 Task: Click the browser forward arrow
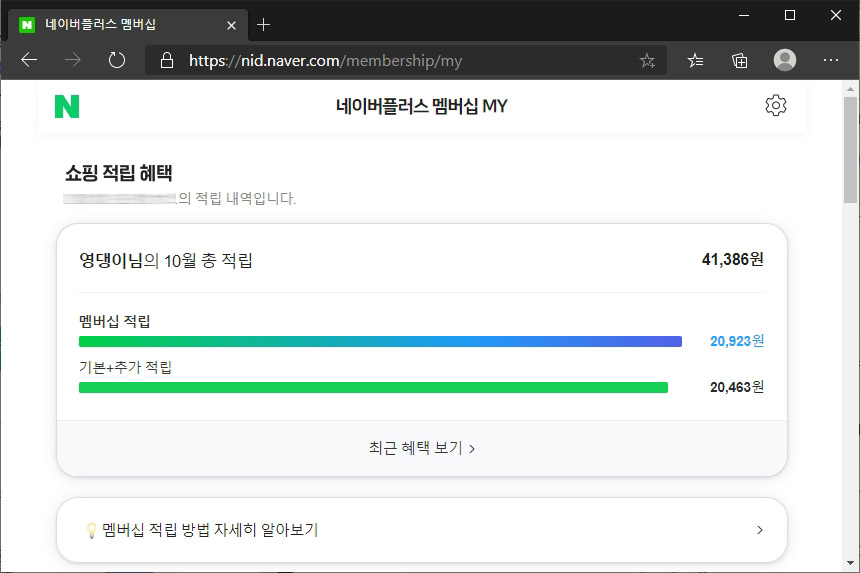pyautogui.click(x=72, y=60)
